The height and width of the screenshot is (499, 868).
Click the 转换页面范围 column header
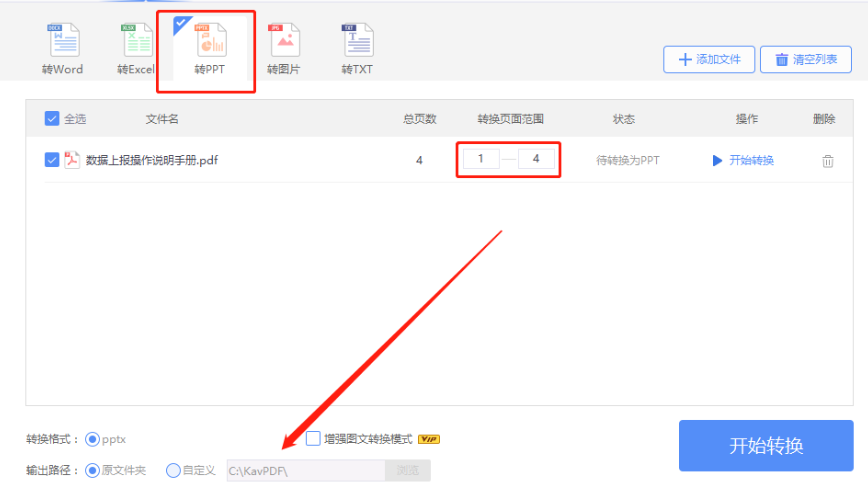[510, 119]
